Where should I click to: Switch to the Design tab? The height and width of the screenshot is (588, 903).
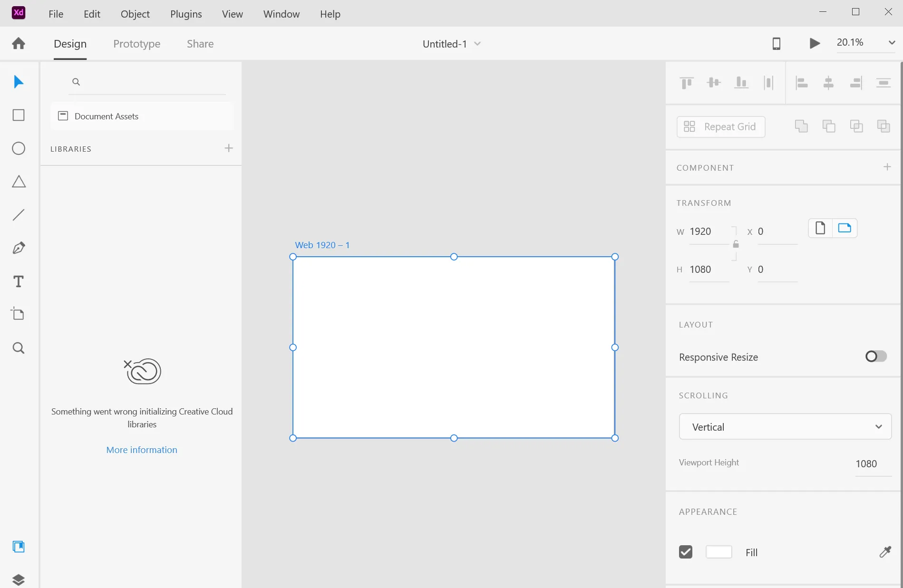click(x=70, y=44)
